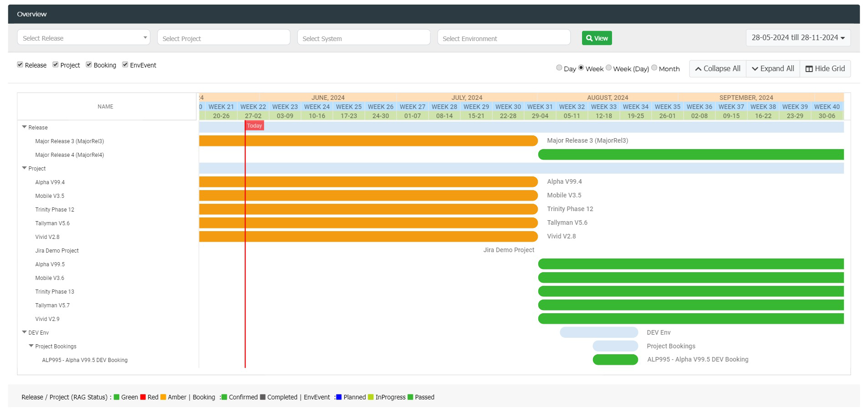Collapse the DEV Env tree group
Screen dimensions: 868x419
(25, 332)
